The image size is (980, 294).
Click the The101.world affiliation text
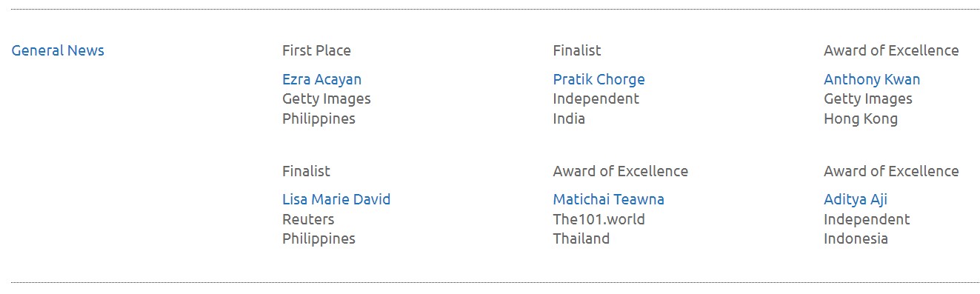[599, 219]
